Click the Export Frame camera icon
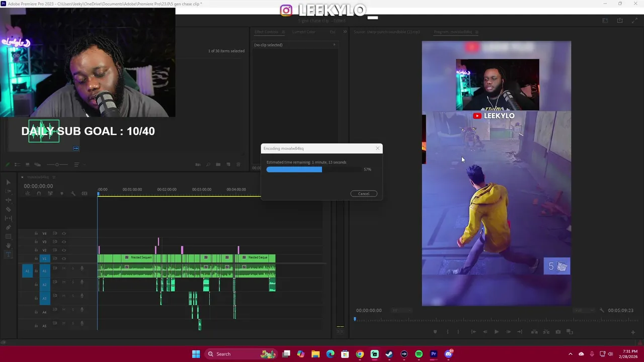 [x=558, y=332]
